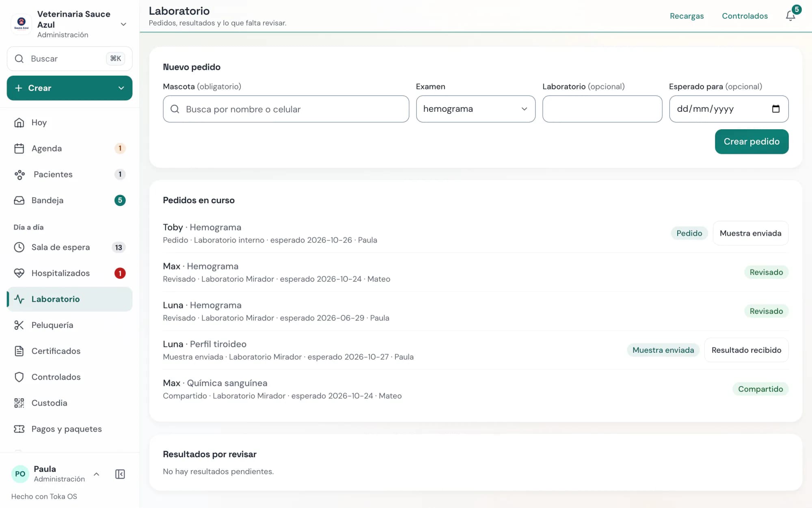Click Hecho con Toka OS footer text
812x508 pixels.
coord(44,496)
